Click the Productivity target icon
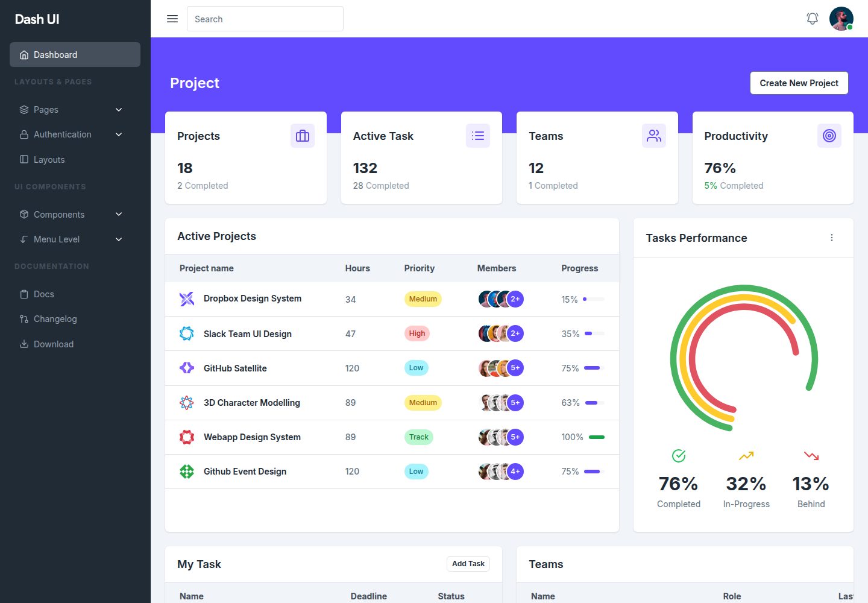Viewport: 868px width, 603px height. 829,136
